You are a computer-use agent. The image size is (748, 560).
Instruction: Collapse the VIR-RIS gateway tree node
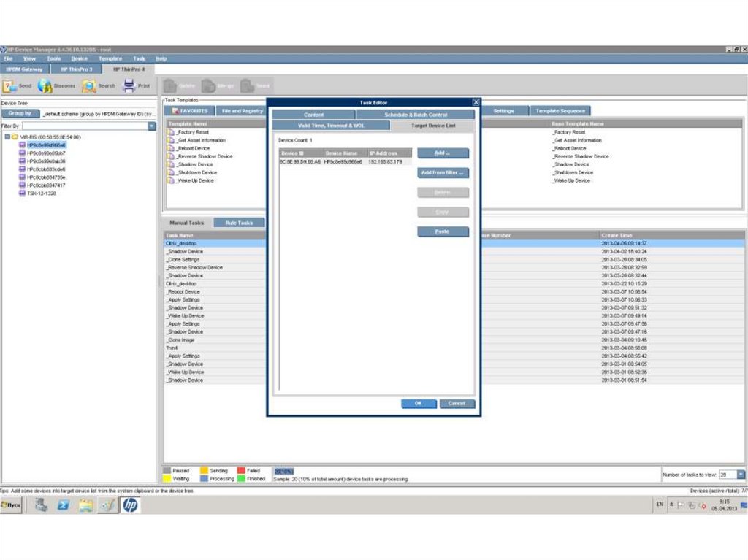click(x=7, y=137)
